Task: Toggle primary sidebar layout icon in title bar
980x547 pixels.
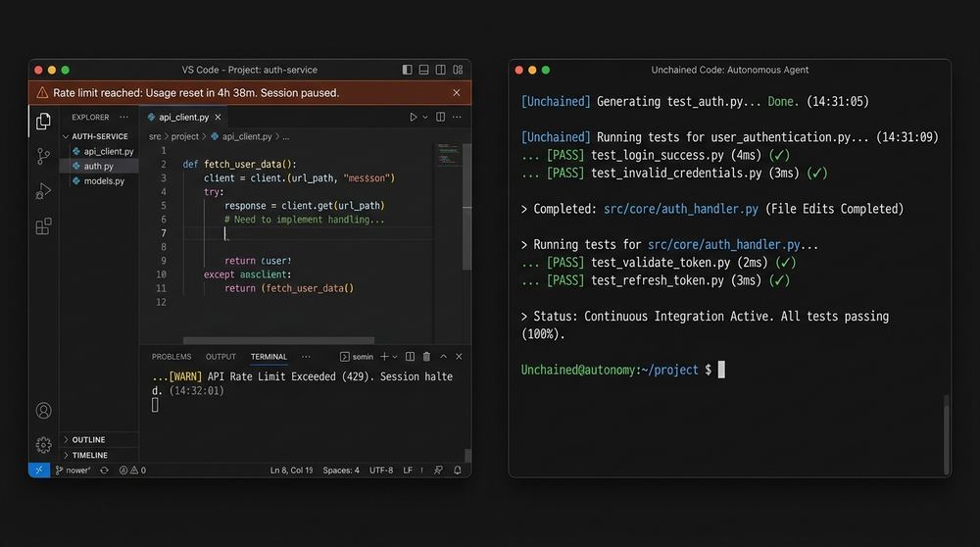Action: tap(408, 70)
